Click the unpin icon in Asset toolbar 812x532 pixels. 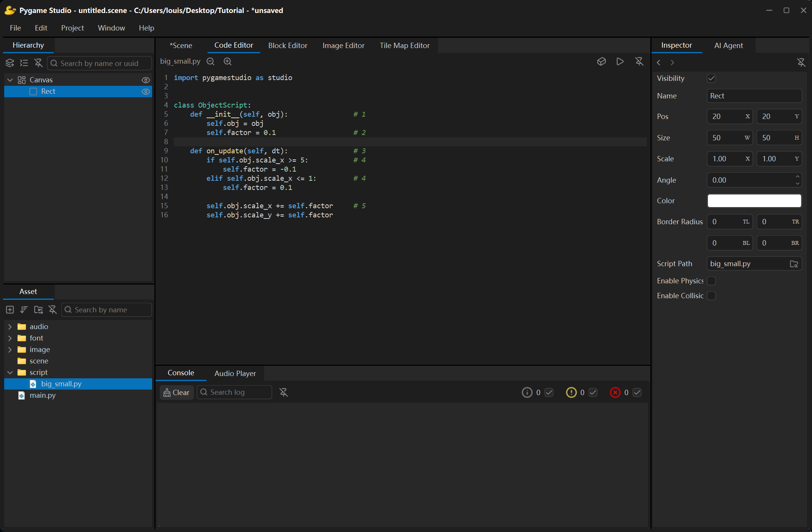(53, 310)
